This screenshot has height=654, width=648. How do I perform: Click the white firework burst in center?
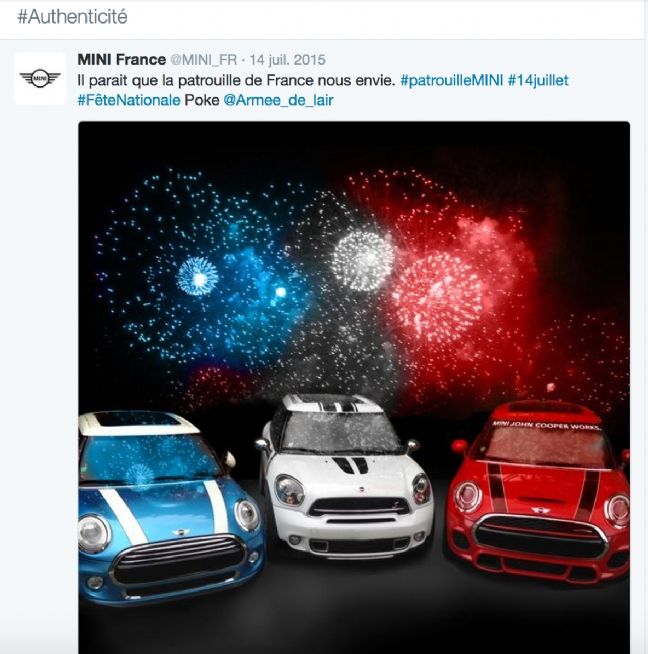pos(362,261)
